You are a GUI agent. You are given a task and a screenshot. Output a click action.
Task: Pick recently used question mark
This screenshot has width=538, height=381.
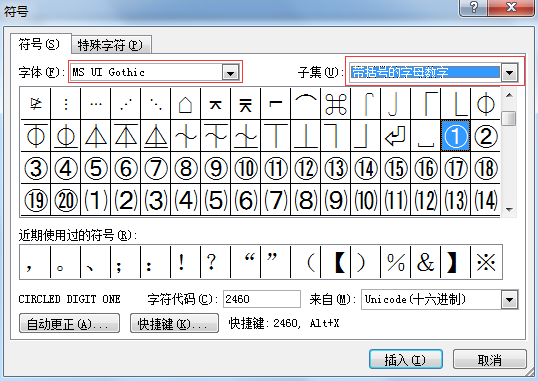click(x=215, y=262)
